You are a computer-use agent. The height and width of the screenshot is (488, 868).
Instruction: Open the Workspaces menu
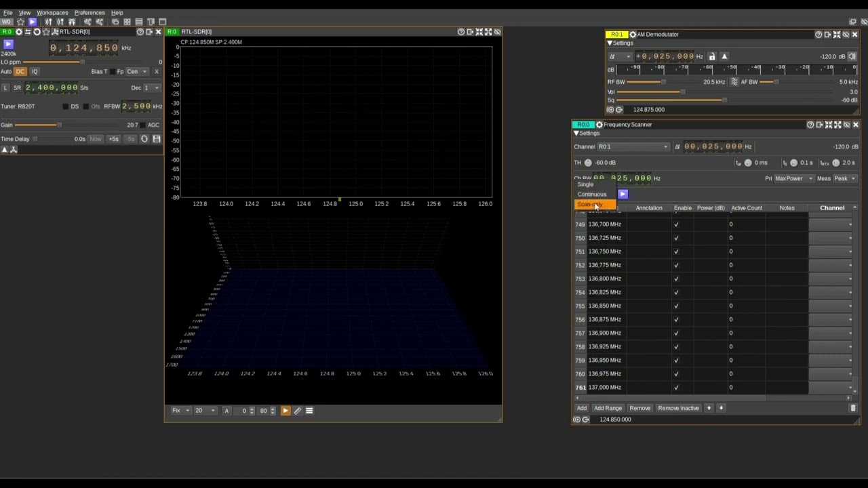(x=52, y=13)
